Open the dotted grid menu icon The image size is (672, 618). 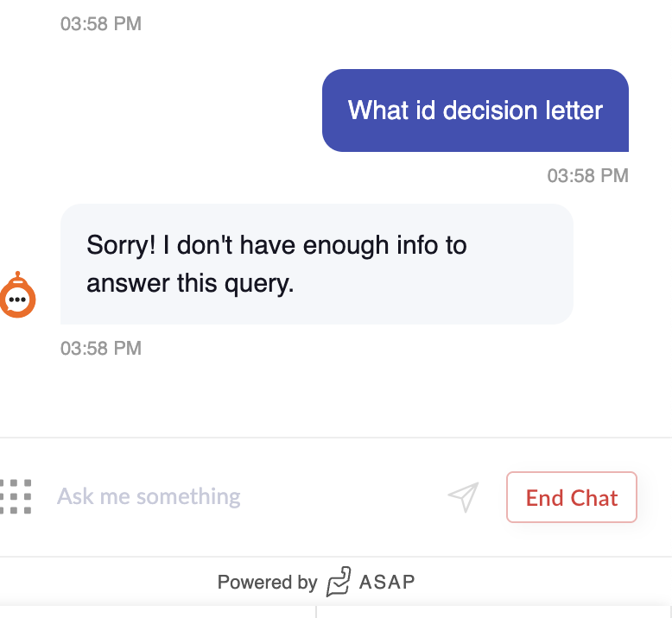[16, 496]
